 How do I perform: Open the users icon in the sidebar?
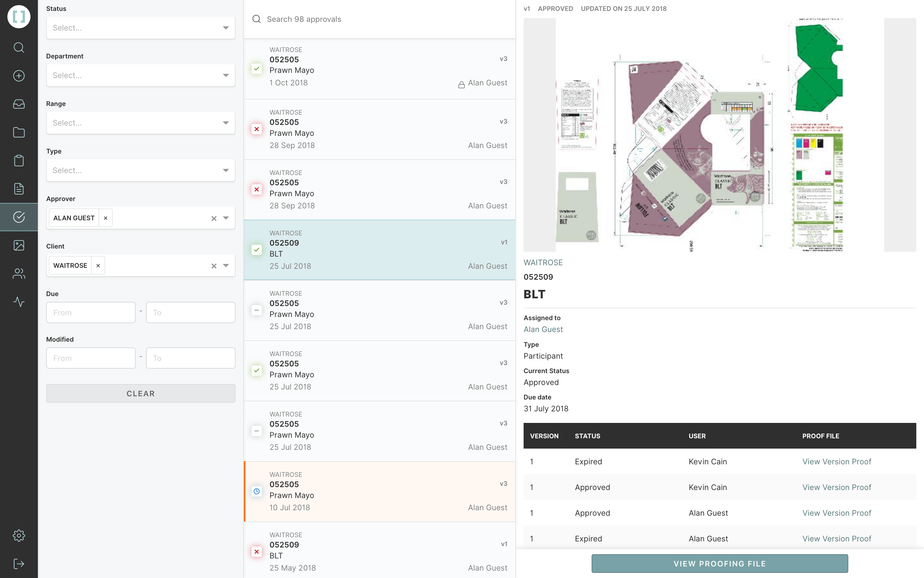(x=19, y=274)
